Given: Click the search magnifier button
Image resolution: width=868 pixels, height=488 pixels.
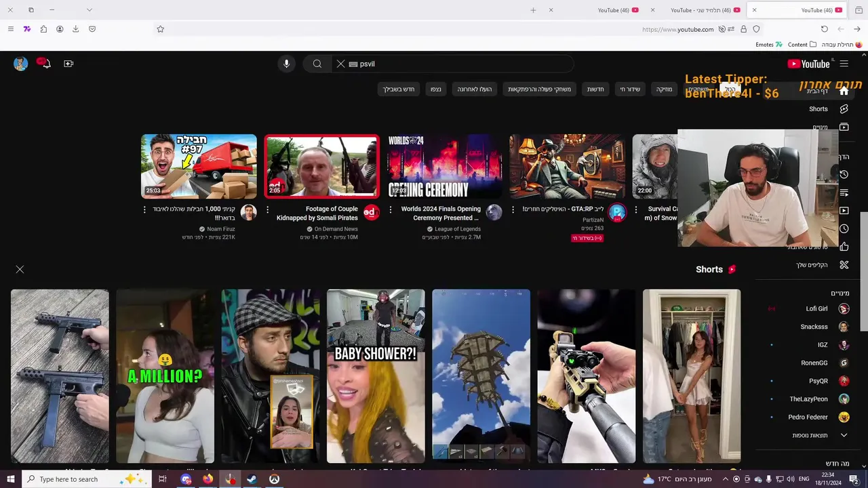Looking at the screenshot, I should click(317, 64).
